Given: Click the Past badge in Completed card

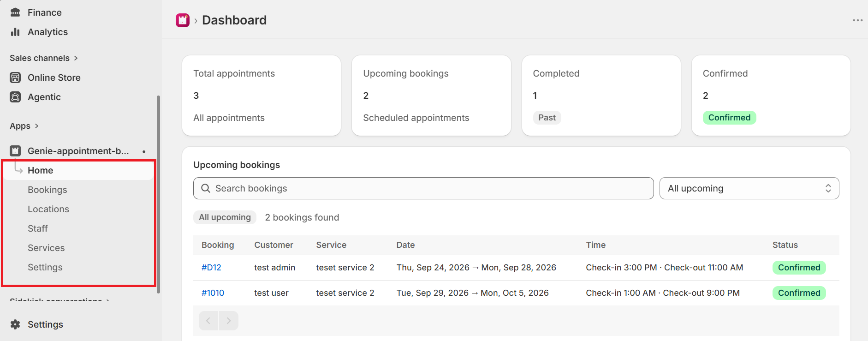Looking at the screenshot, I should click(547, 118).
